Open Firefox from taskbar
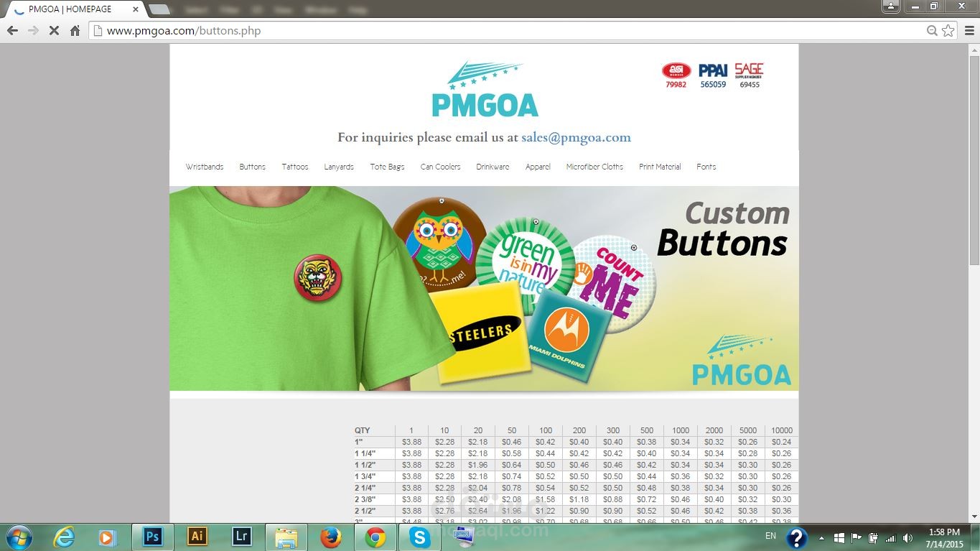The image size is (980, 551). (x=330, y=537)
